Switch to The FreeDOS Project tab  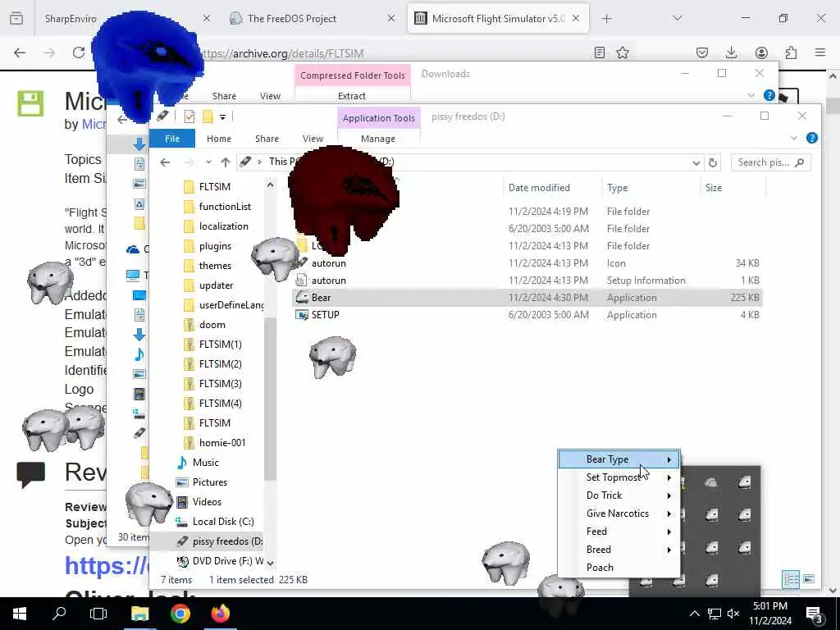click(313, 18)
